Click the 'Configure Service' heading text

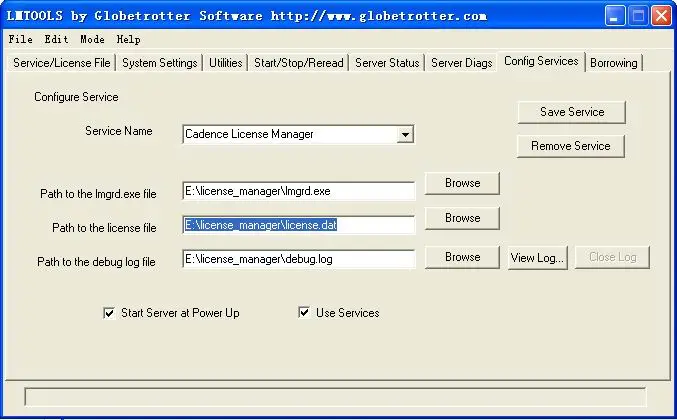tap(76, 97)
